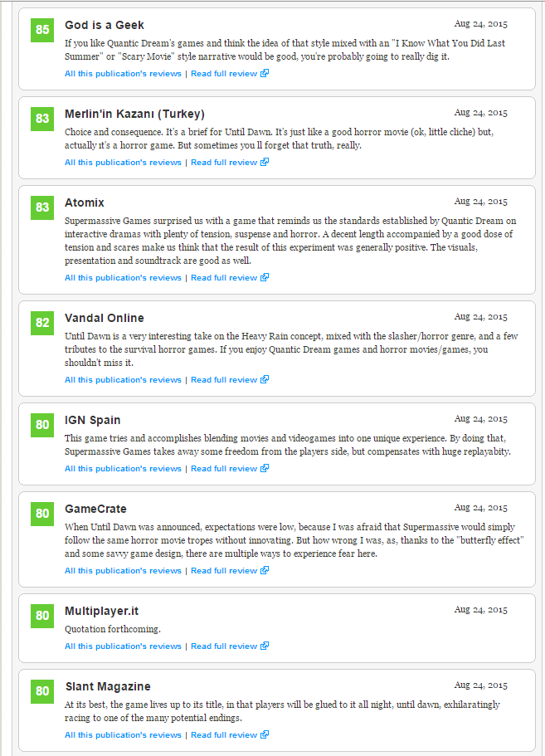Click the Slant Magazine publication heading
The height and width of the screenshot is (756, 545).
pyautogui.click(x=108, y=686)
